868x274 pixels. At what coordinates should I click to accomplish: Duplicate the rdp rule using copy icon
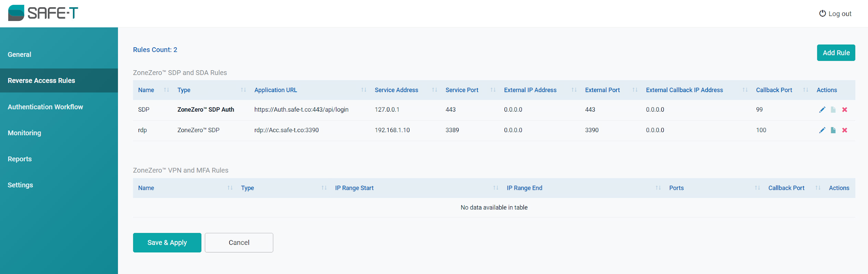[x=833, y=130]
